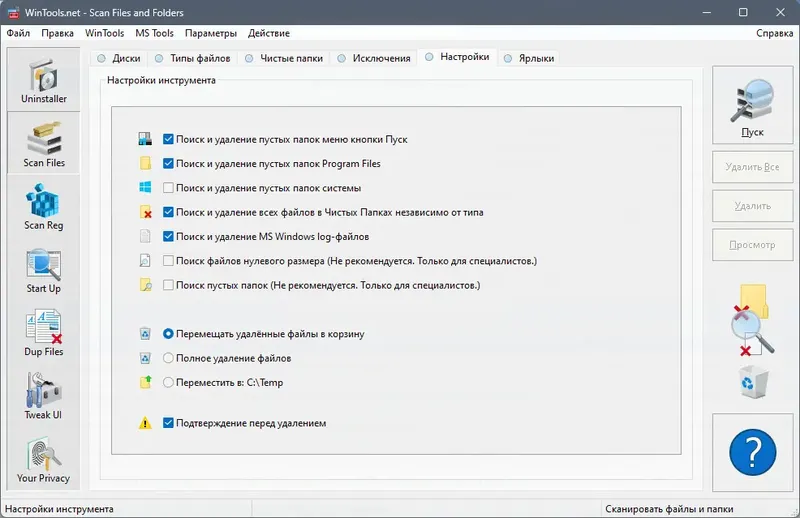Open the Start Up manager tool
Screen dimensions: 800x518
tap(43, 270)
